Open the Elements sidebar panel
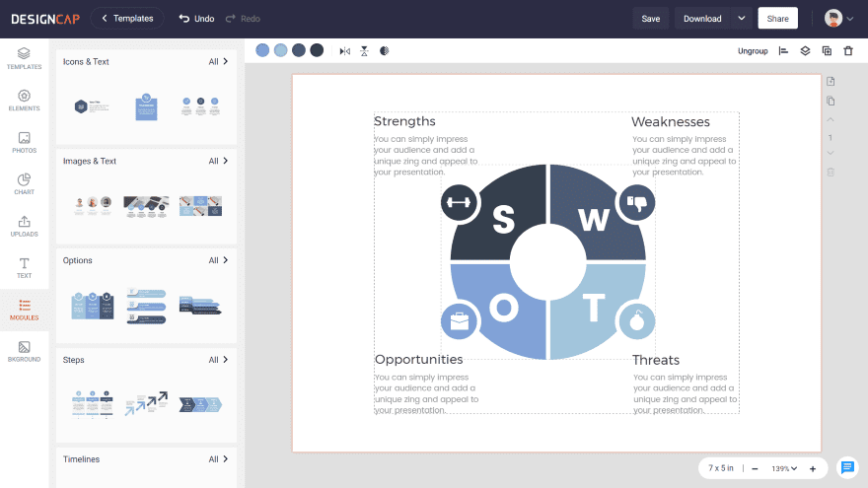 coord(24,101)
